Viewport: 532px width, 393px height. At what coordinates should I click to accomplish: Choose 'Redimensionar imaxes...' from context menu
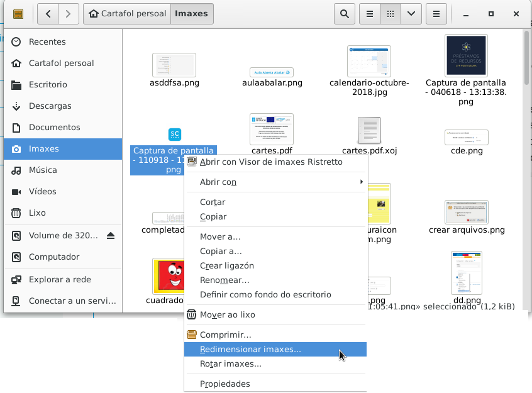pyautogui.click(x=250, y=350)
